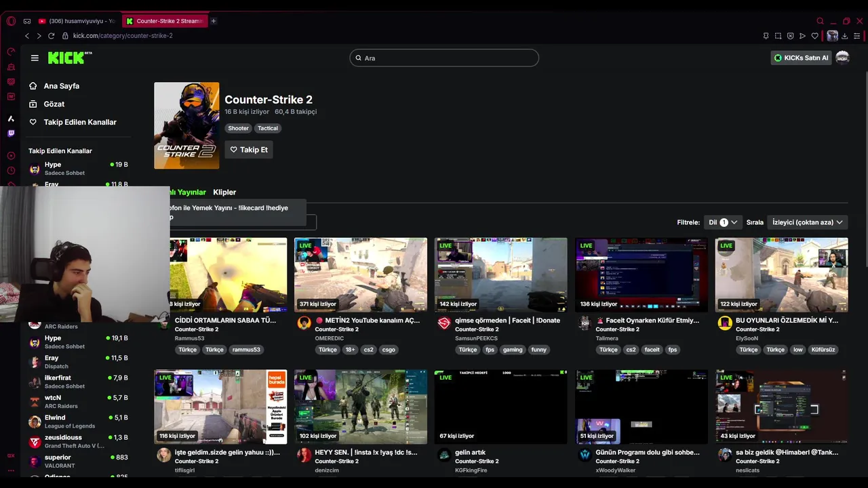Open tiflisgirl streamer avatar

point(163,455)
